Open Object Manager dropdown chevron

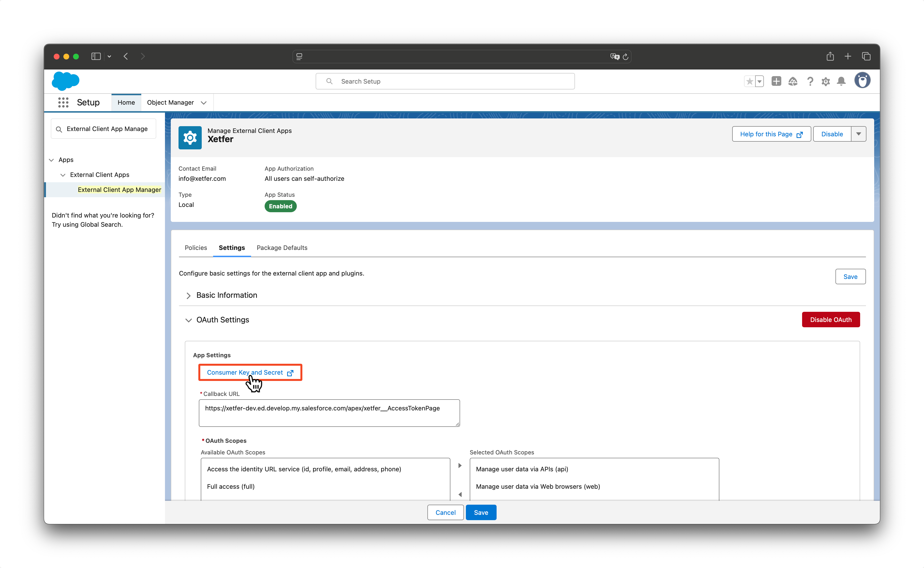[204, 103]
